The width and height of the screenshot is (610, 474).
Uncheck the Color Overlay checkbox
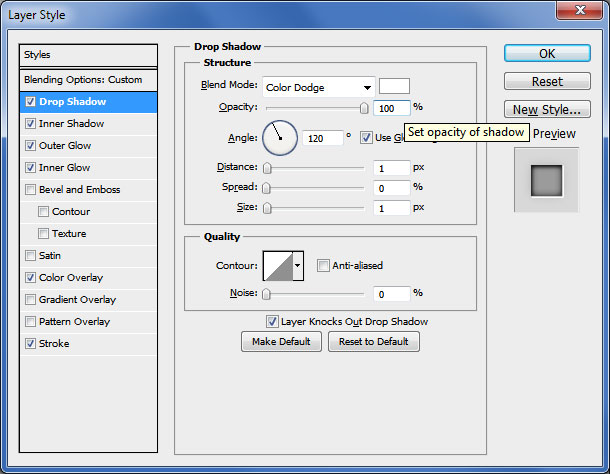pyautogui.click(x=30, y=277)
